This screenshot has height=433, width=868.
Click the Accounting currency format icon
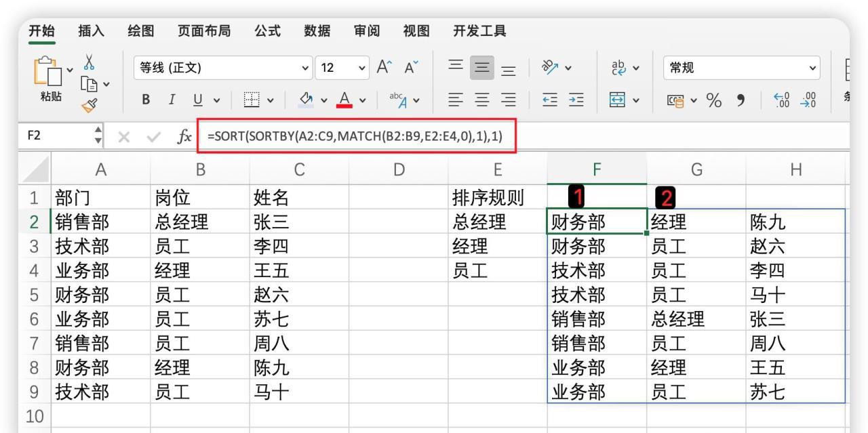(675, 102)
